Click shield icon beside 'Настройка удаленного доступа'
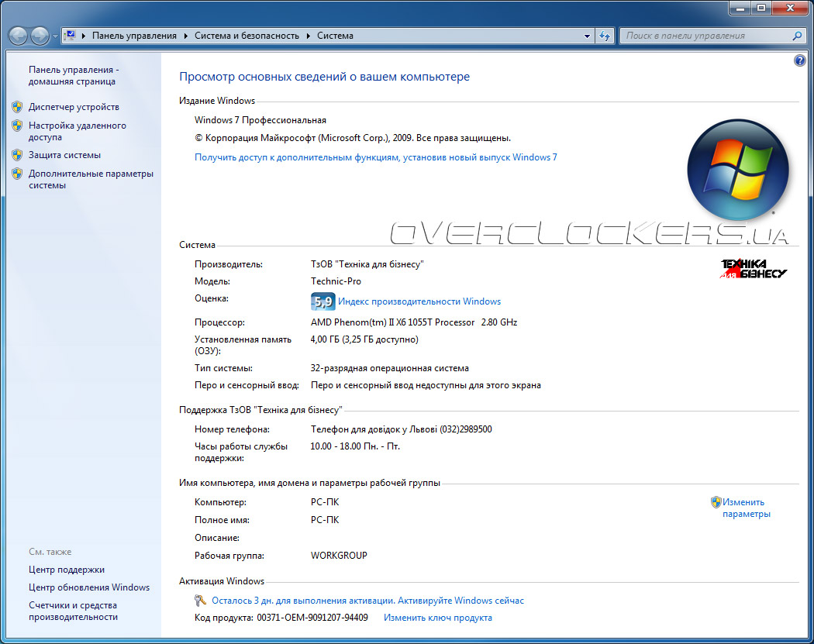 [x=17, y=126]
